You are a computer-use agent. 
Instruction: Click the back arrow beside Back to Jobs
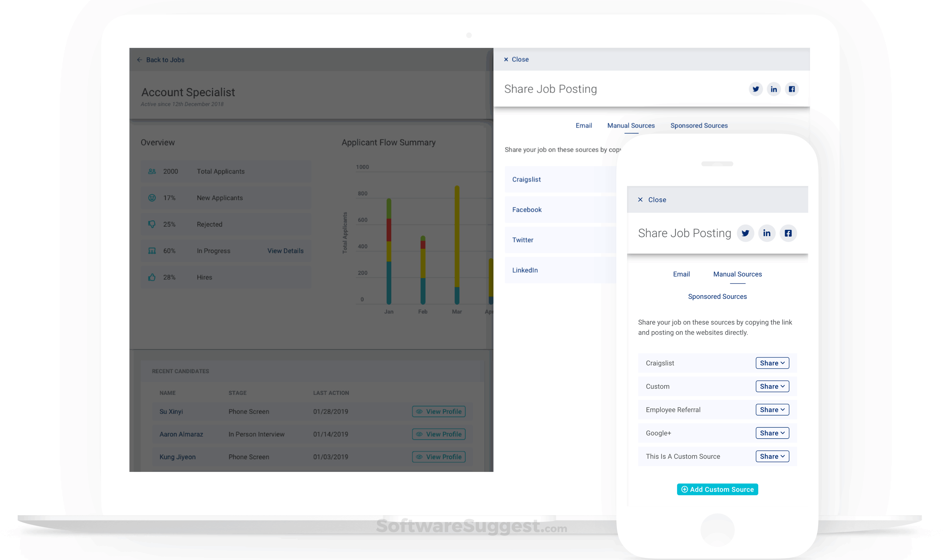(x=139, y=59)
